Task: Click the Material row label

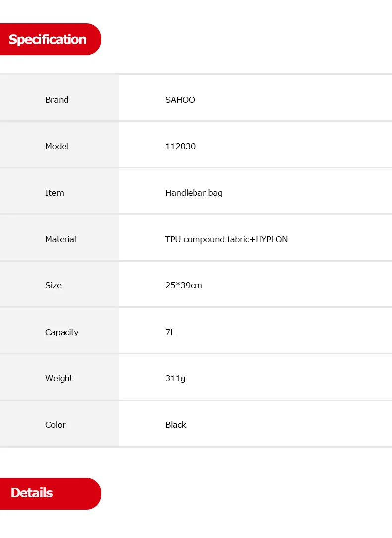Action: click(x=61, y=239)
